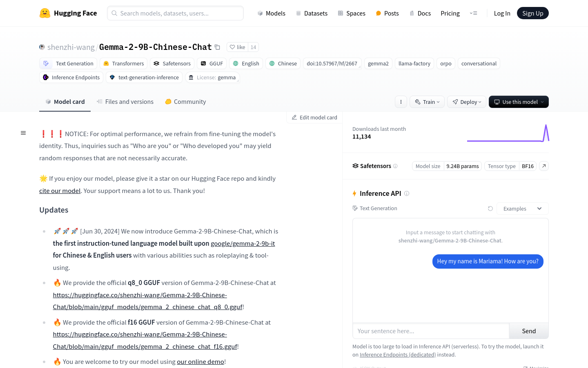
Task: Expand the Use this model dropdown
Action: click(x=519, y=102)
